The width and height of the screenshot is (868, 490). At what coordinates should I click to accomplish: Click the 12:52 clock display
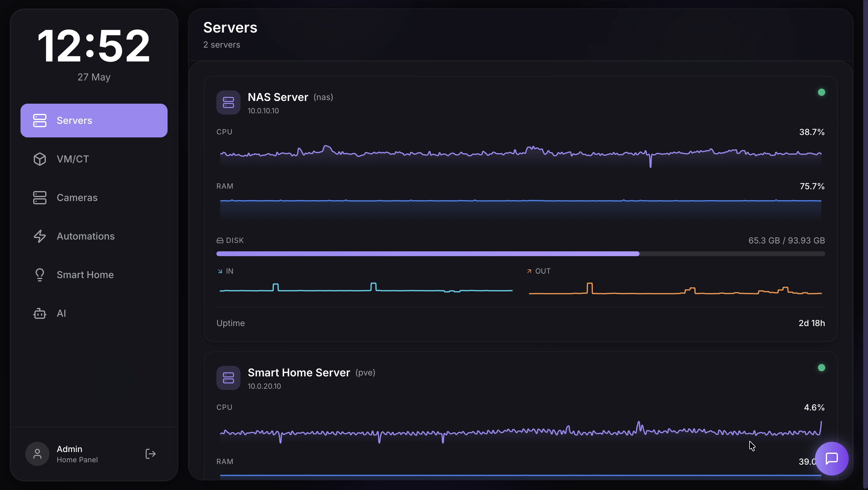coord(94,46)
